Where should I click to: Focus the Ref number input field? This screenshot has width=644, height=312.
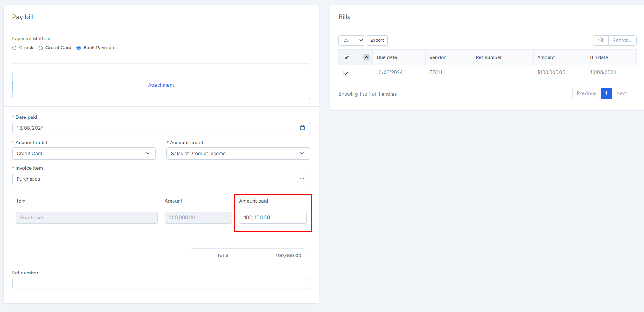tap(161, 283)
